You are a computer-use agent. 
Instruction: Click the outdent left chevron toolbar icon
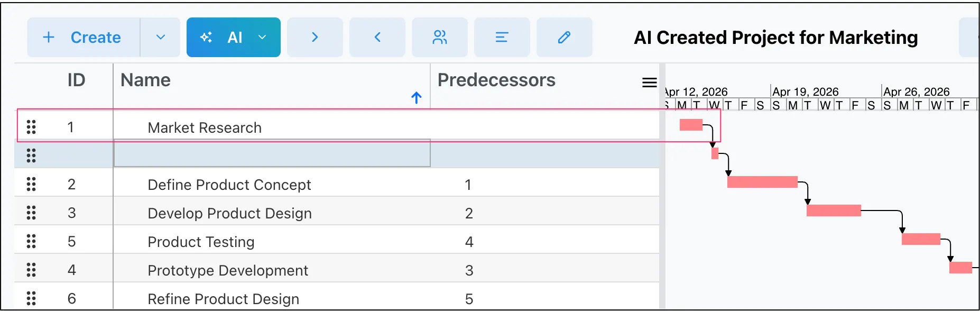377,37
